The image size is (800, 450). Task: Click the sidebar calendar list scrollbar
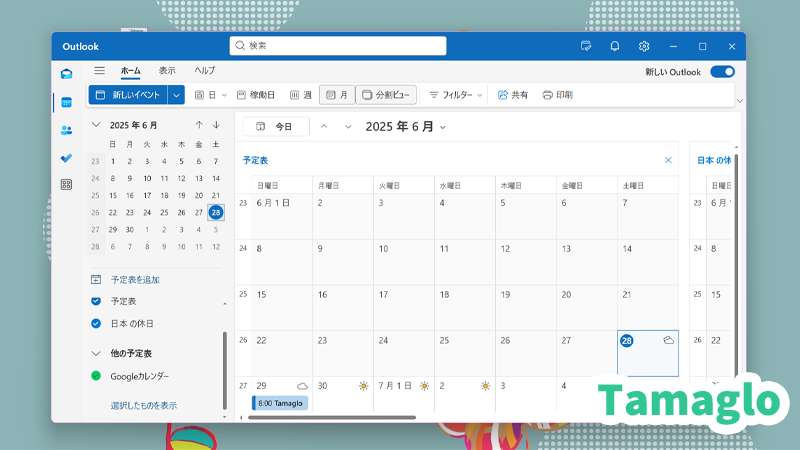[x=224, y=370]
